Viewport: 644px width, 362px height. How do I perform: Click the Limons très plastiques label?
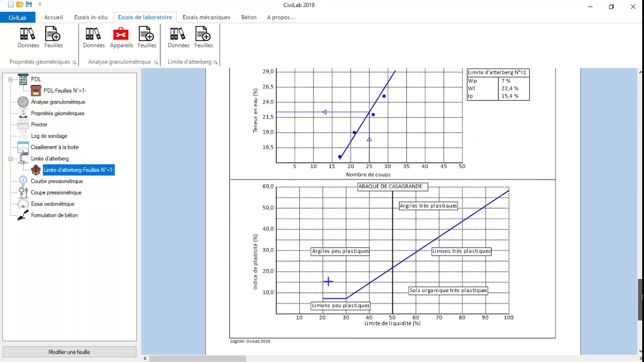coord(461,251)
